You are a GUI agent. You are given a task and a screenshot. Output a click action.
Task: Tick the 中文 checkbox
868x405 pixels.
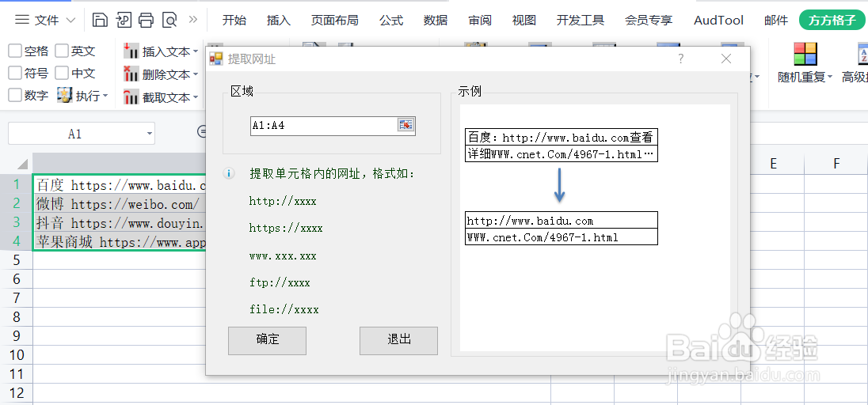click(62, 73)
